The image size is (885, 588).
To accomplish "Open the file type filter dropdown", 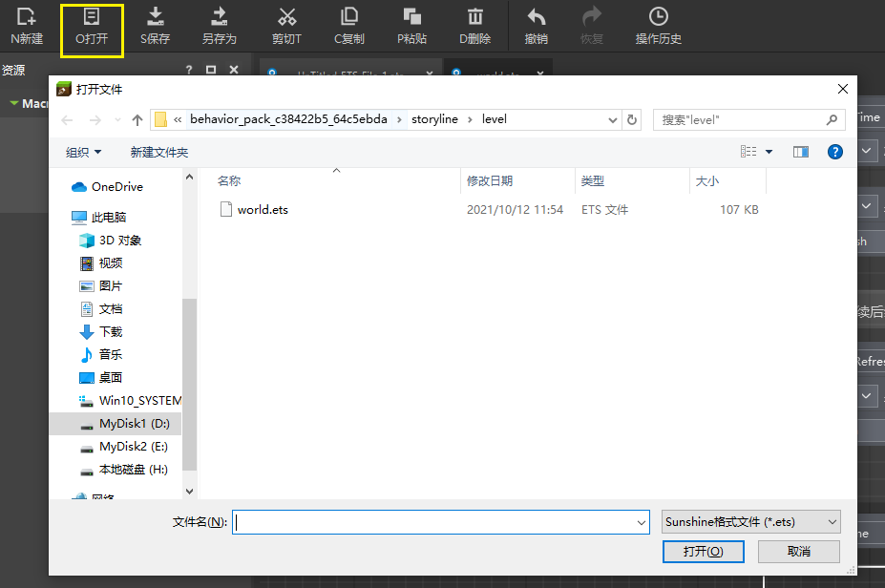I will pos(751,521).
